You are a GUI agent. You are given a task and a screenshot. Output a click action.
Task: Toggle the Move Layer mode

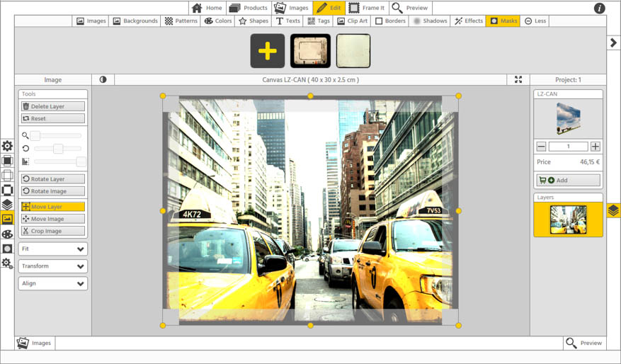[52, 207]
